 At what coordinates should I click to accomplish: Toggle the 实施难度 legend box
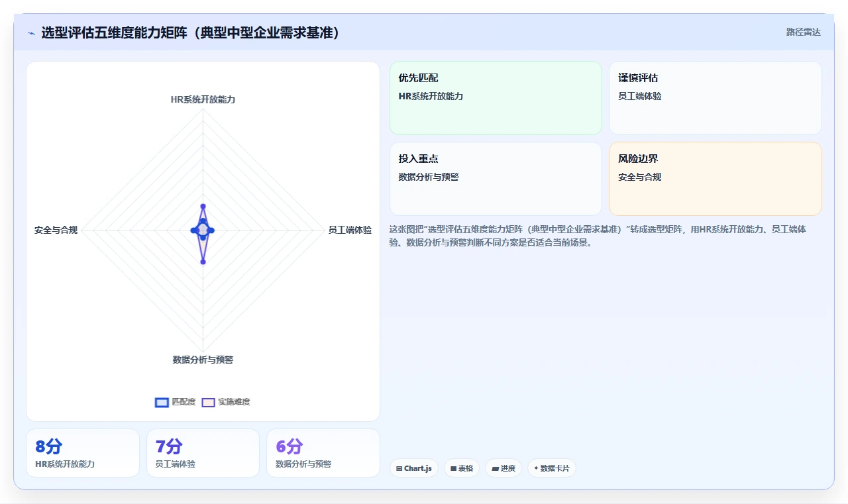(x=208, y=402)
